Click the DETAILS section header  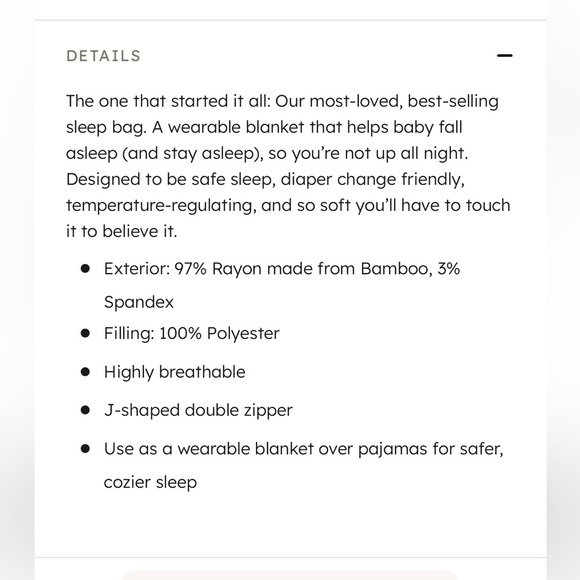[104, 56]
